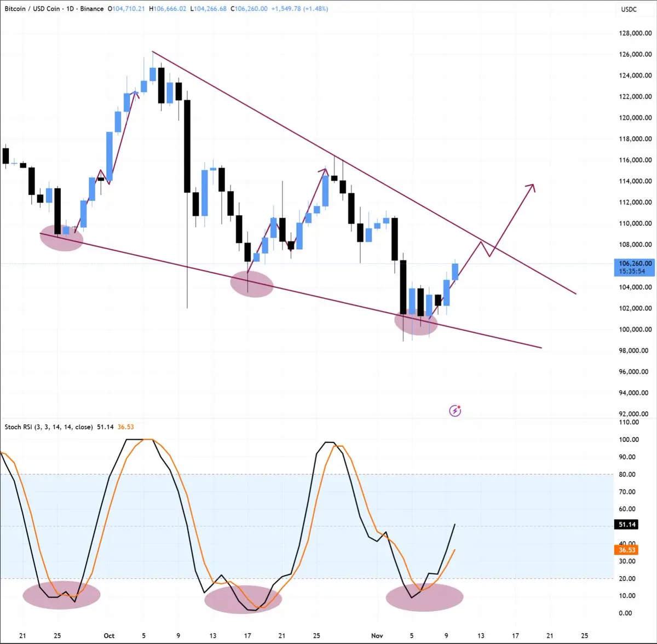The height and width of the screenshot is (644, 657).
Task: Click the Nov date label on time axis
Action: [x=377, y=636]
